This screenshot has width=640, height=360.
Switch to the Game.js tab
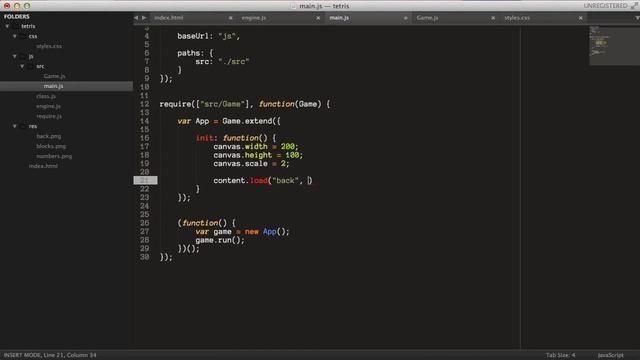(x=427, y=18)
